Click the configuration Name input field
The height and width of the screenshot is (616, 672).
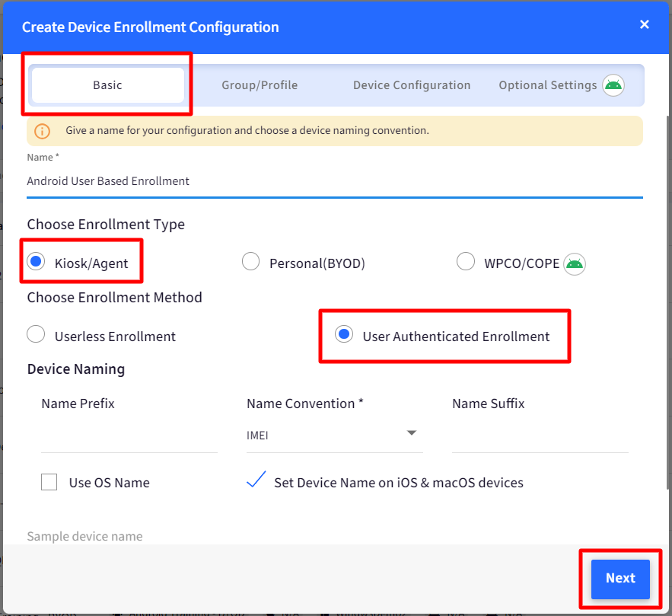tap(335, 182)
